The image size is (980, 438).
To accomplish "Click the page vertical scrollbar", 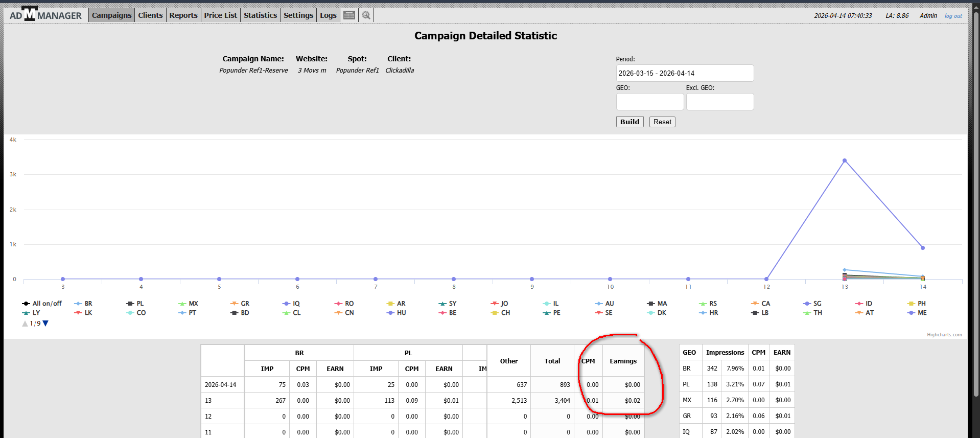I will (x=976, y=204).
